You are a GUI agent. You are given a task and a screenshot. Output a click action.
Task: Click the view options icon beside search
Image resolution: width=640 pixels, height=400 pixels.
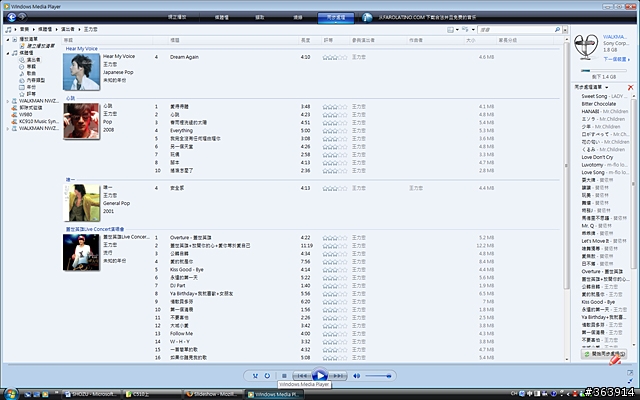point(450,30)
